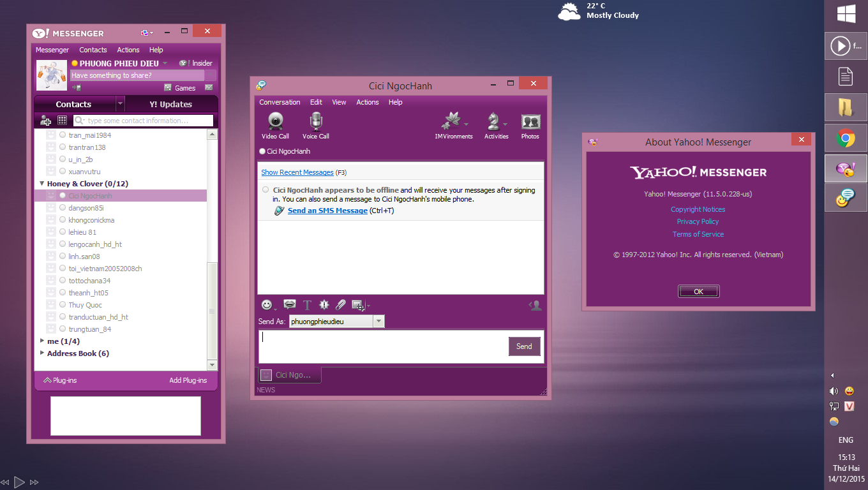
Task: Open the audibles lips icon
Action: tap(290, 305)
